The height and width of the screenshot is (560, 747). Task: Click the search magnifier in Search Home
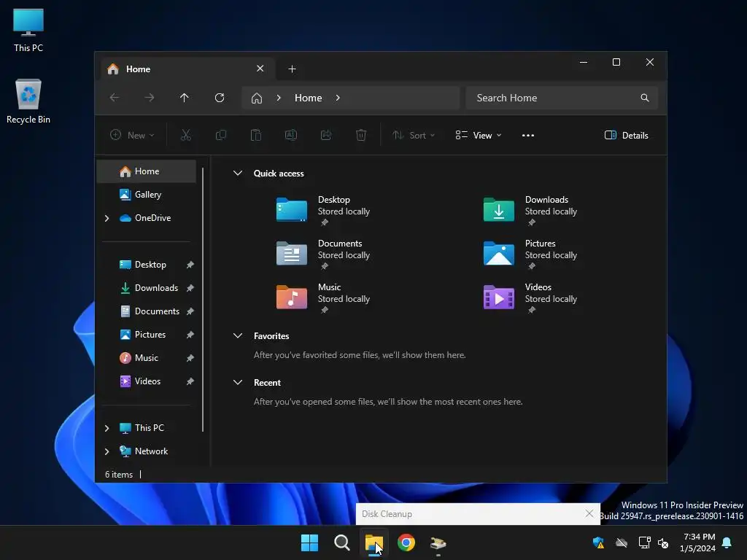tap(645, 98)
